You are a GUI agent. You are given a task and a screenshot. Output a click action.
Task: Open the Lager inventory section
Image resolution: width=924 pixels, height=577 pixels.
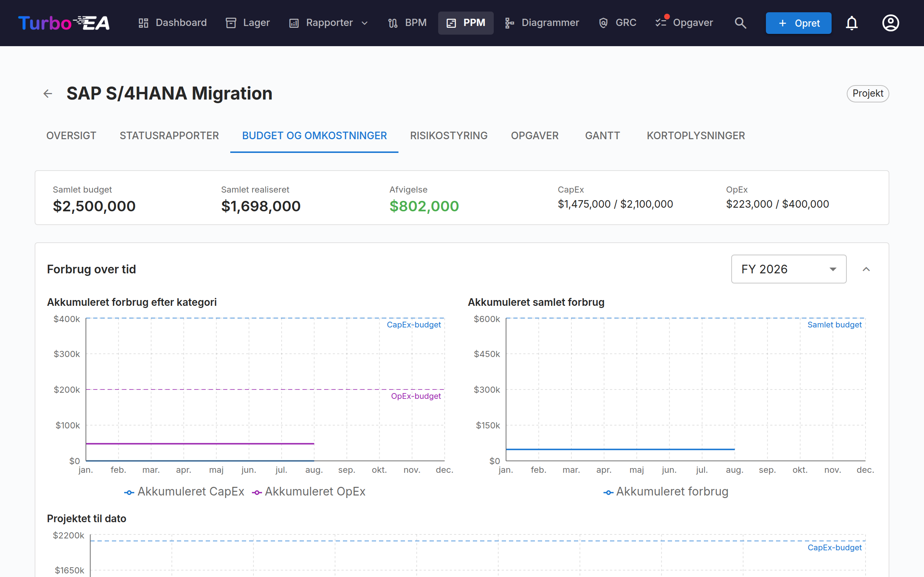point(248,23)
